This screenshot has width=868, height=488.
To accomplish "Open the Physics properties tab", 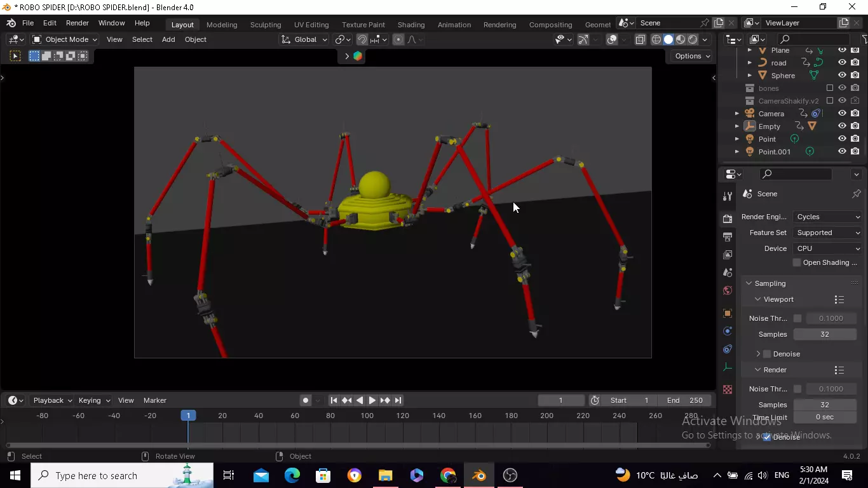I will pos(728,331).
